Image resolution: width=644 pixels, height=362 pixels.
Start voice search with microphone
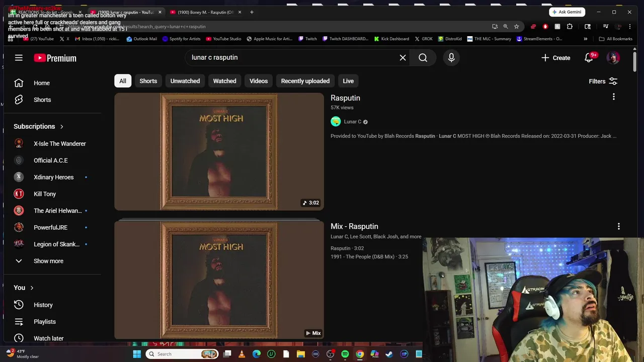point(451,58)
